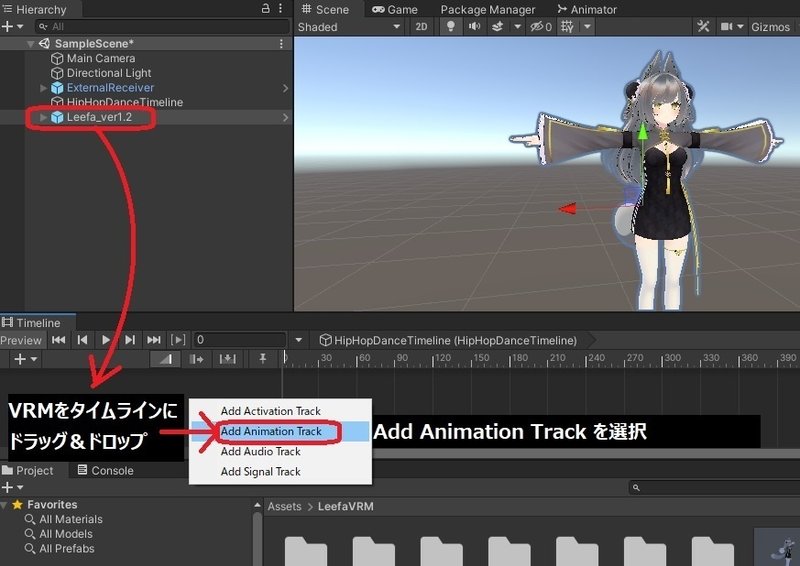
Task: Toggle scene audio speaker icon
Action: pos(474,27)
